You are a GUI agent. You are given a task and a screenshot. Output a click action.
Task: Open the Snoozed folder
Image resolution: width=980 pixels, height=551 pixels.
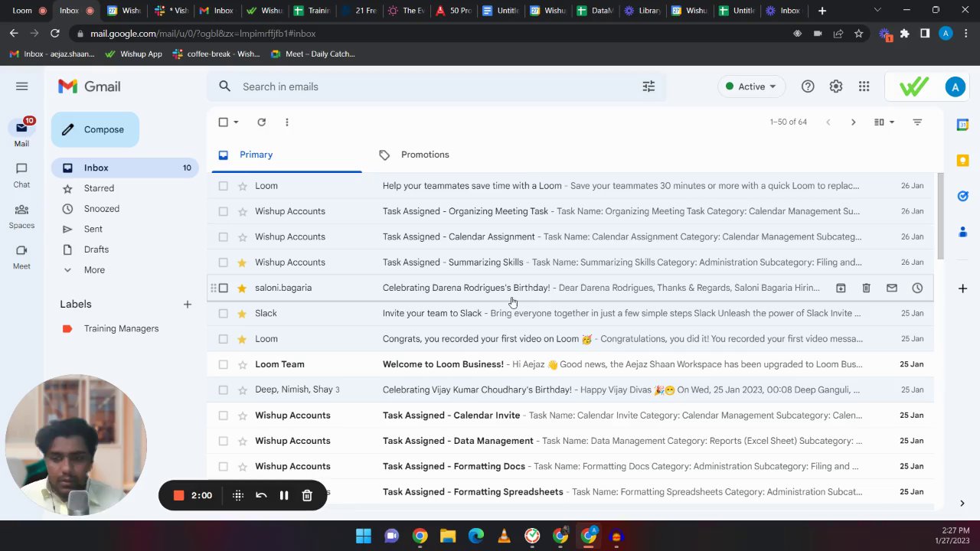(x=101, y=209)
